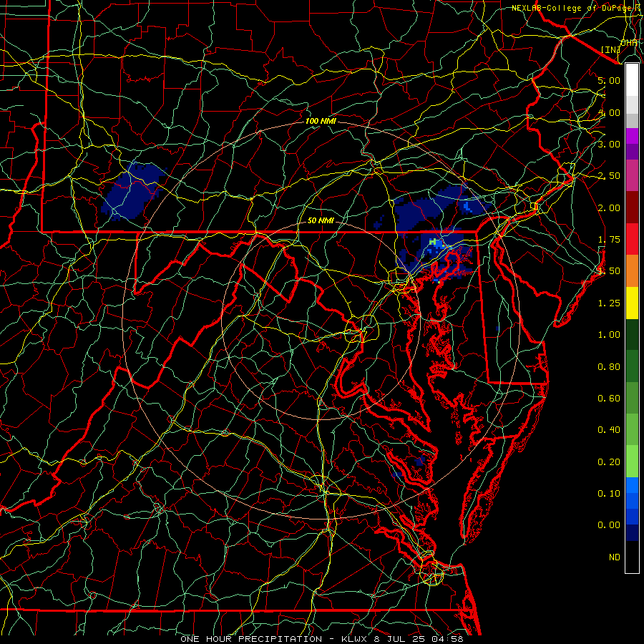Click the 0.10 legend value
The width and height of the screenshot is (644, 644).
point(609,494)
